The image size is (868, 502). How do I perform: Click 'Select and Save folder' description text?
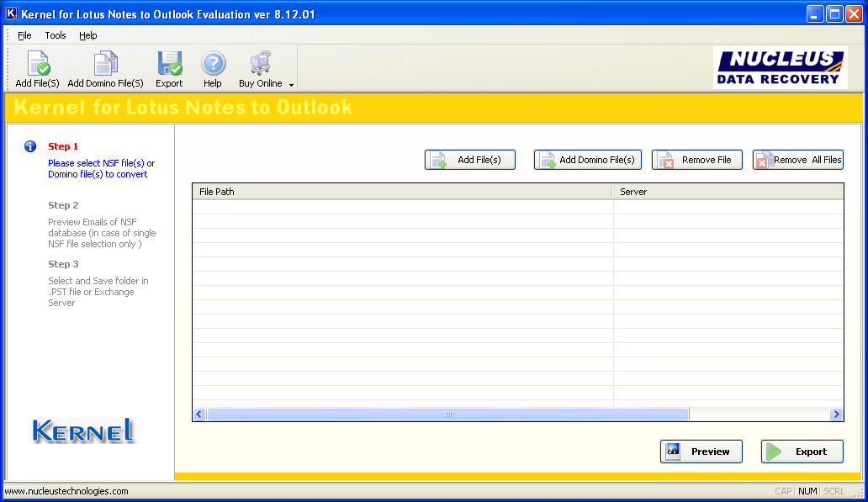coord(98,293)
